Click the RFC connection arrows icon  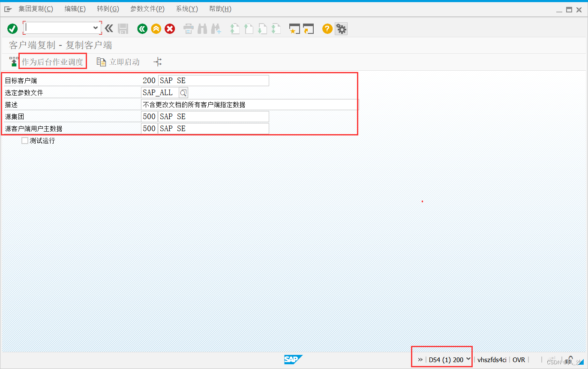158,62
